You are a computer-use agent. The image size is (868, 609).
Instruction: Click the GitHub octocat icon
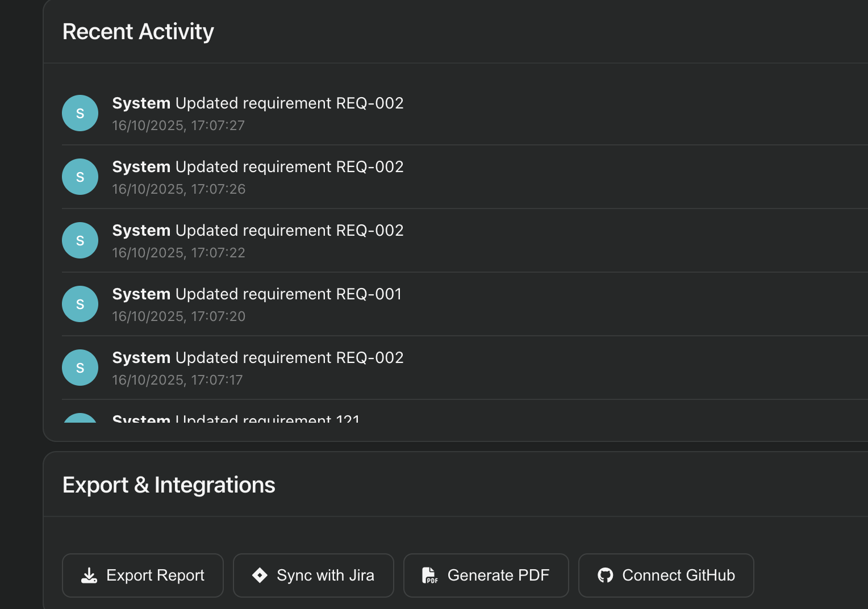pyautogui.click(x=606, y=575)
